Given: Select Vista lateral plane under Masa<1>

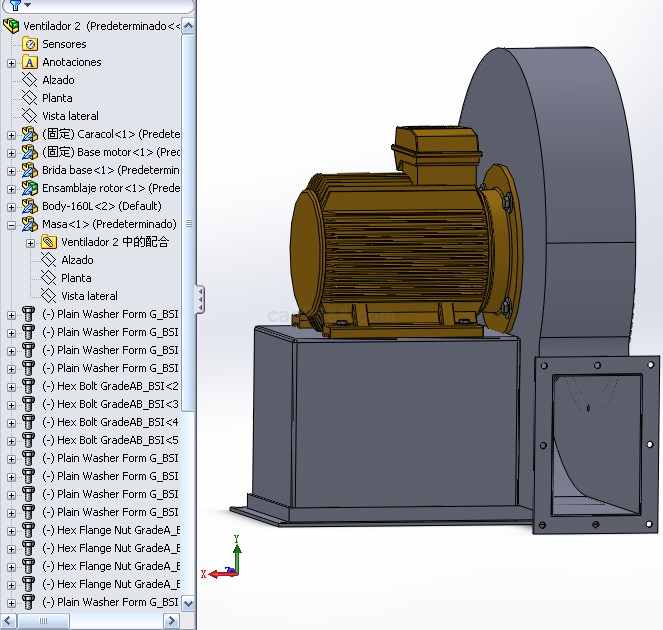Looking at the screenshot, I should coord(89,296).
